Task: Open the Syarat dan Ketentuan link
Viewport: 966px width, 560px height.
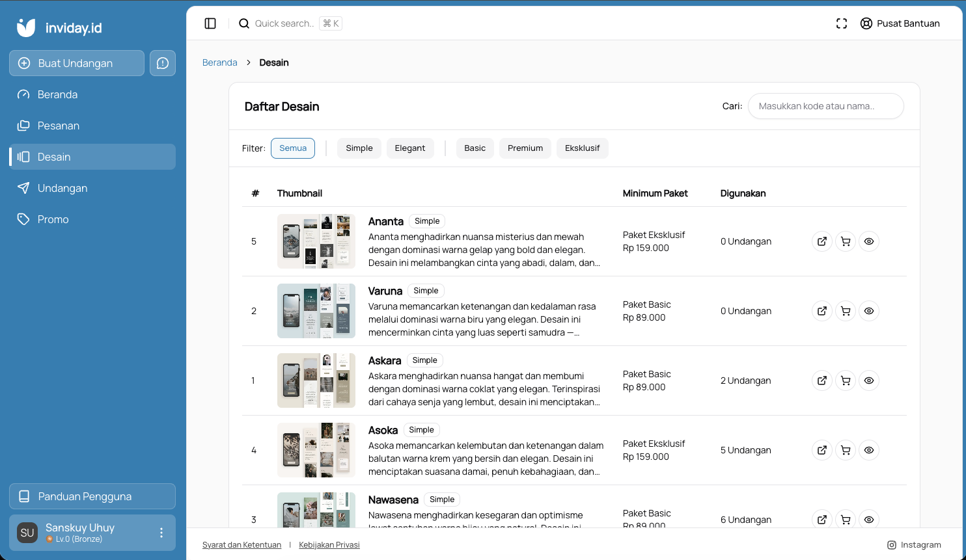Action: coord(241,545)
